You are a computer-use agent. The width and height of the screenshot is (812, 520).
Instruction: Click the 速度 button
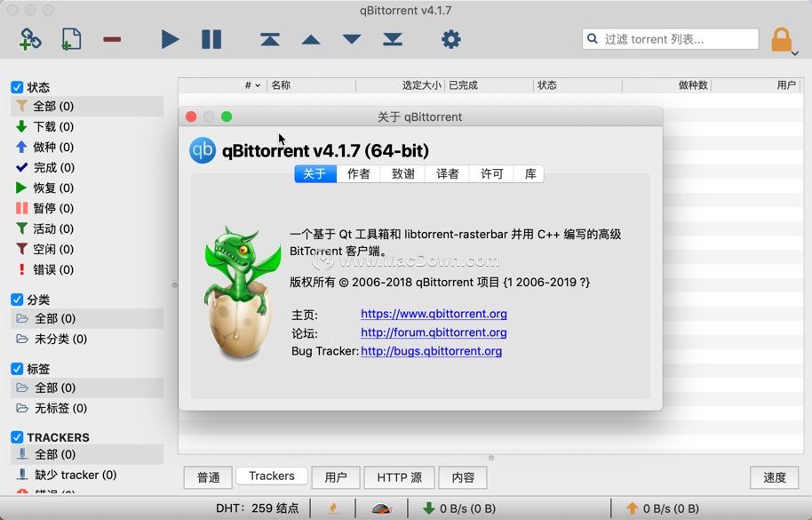pyautogui.click(x=774, y=477)
